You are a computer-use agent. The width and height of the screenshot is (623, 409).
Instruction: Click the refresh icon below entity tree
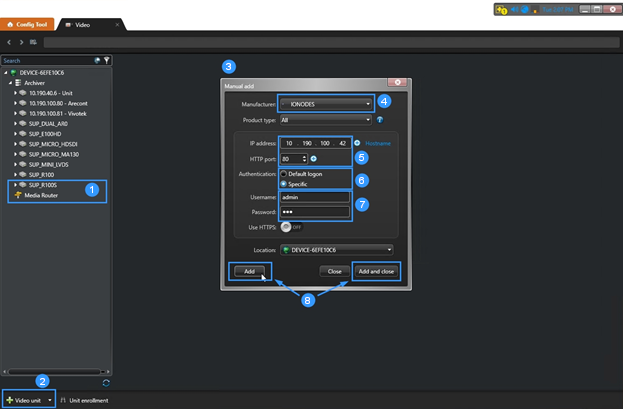tap(106, 382)
